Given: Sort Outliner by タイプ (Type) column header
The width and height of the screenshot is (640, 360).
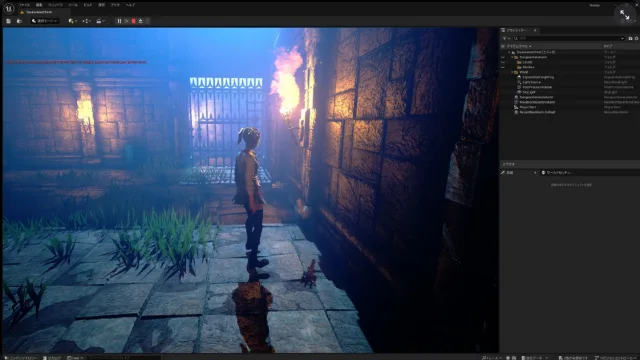Looking at the screenshot, I should pyautogui.click(x=608, y=46).
